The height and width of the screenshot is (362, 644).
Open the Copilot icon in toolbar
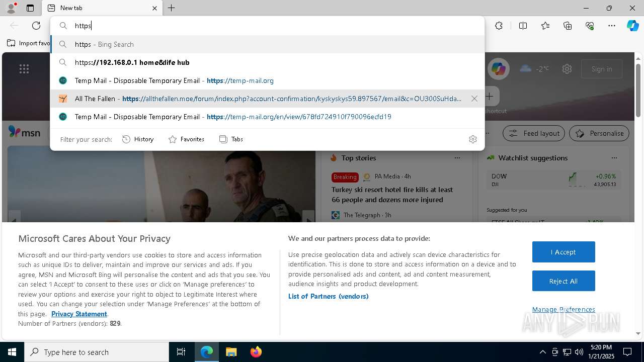[x=632, y=26]
